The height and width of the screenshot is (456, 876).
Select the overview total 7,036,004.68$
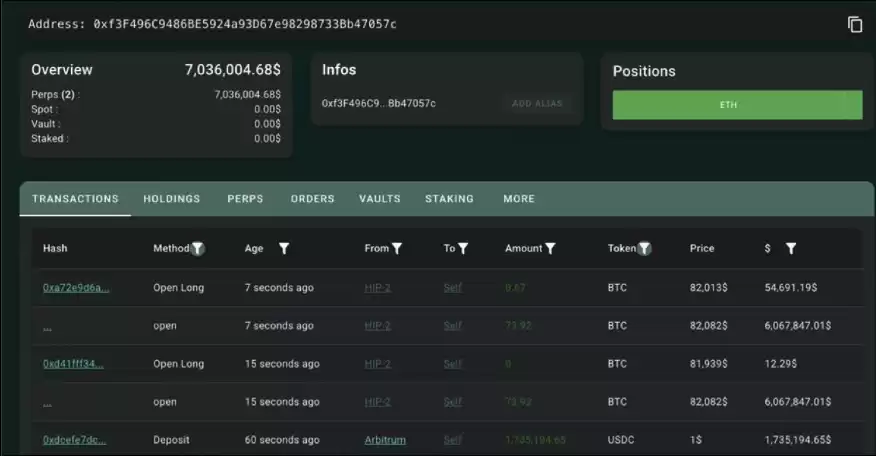233,70
